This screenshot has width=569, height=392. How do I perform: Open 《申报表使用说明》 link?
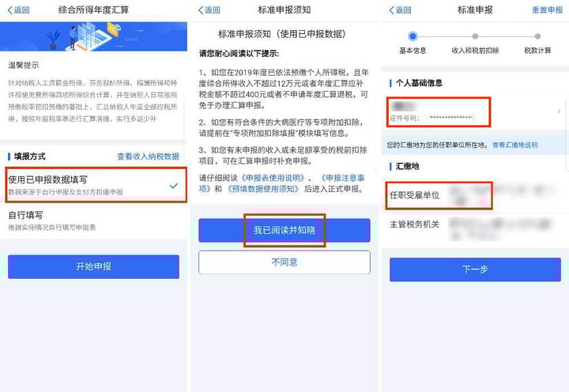(273, 178)
